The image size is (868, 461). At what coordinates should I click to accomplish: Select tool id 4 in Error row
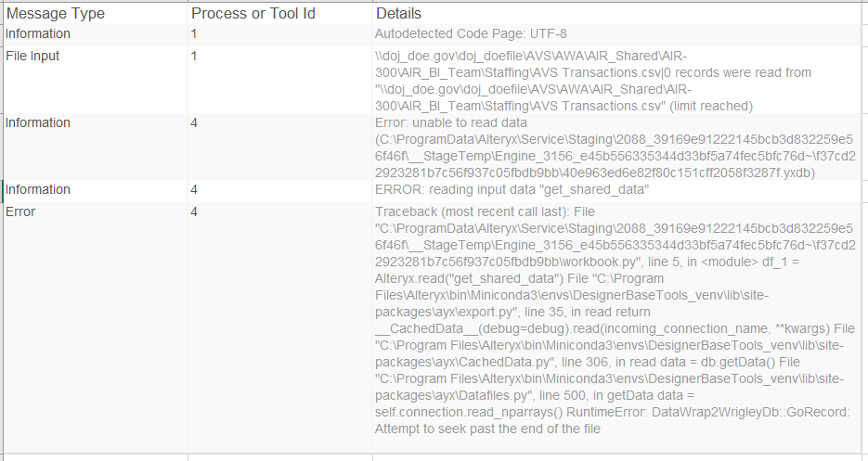click(x=194, y=212)
